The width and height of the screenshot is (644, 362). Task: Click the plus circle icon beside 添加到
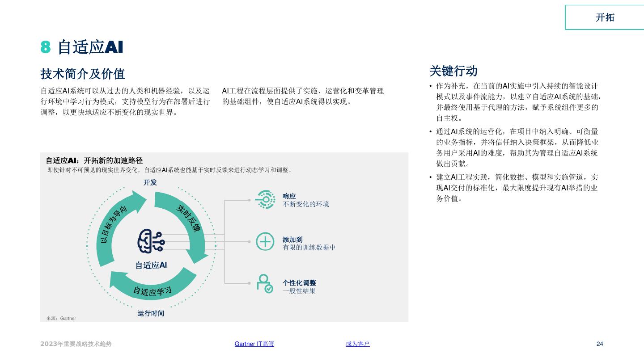click(265, 241)
